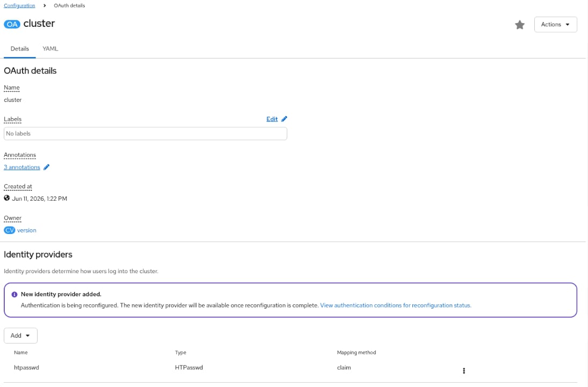Select the Details tab

19,49
